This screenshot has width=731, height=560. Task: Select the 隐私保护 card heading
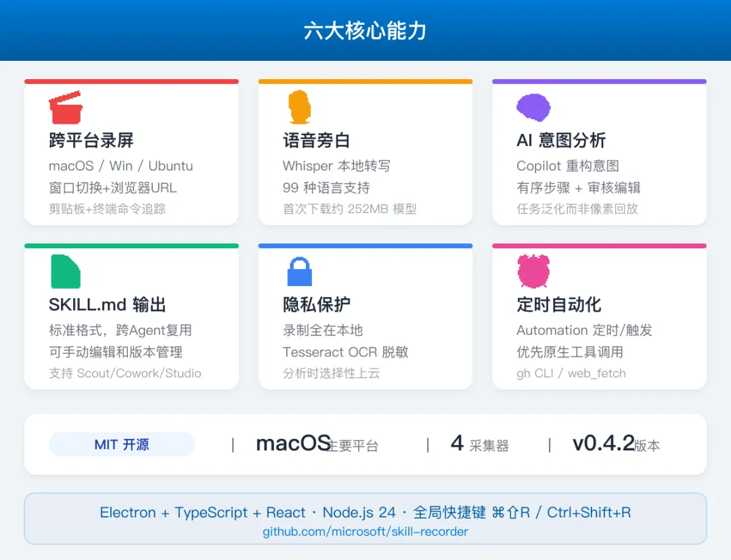click(317, 305)
